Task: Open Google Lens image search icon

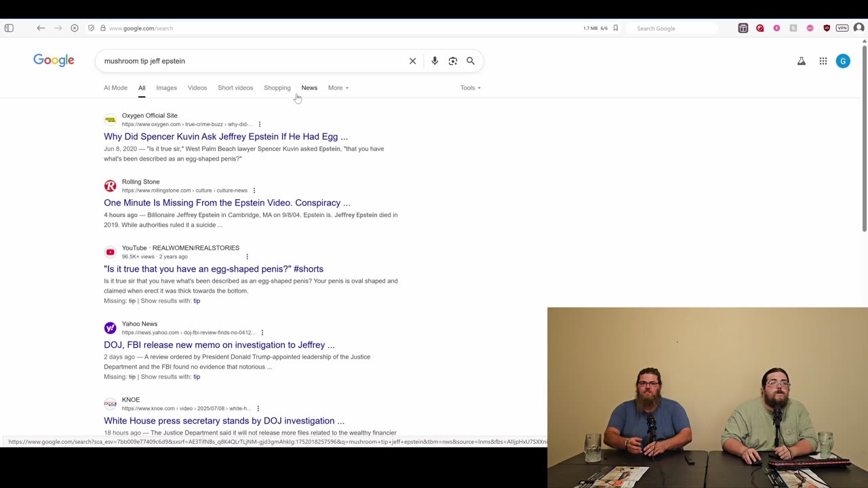Action: (453, 61)
